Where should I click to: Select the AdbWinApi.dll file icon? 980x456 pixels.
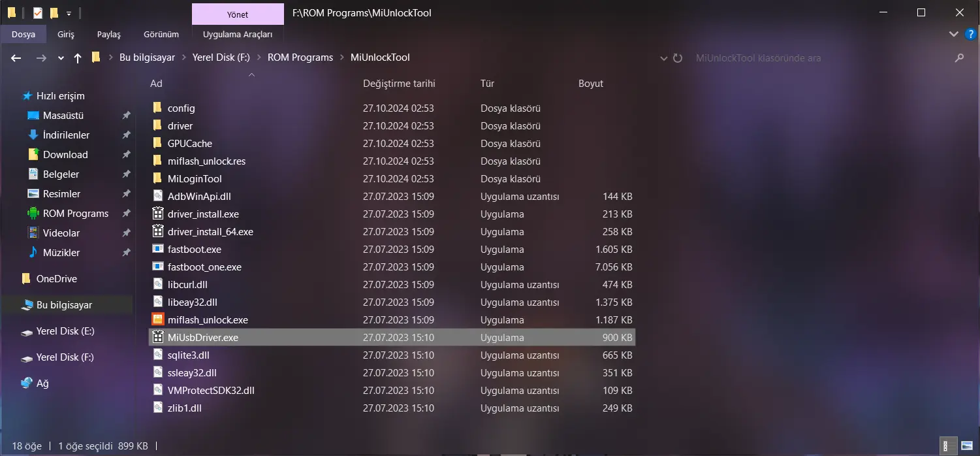[157, 196]
